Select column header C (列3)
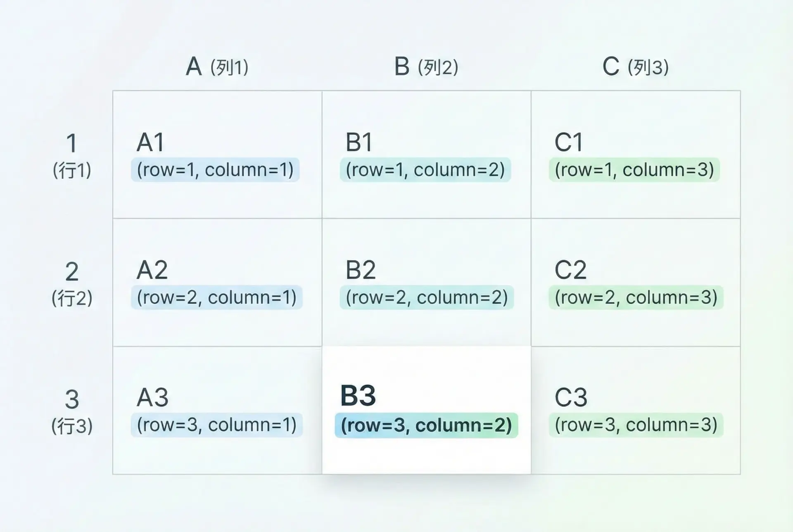This screenshot has height=532, width=793. coord(635,67)
